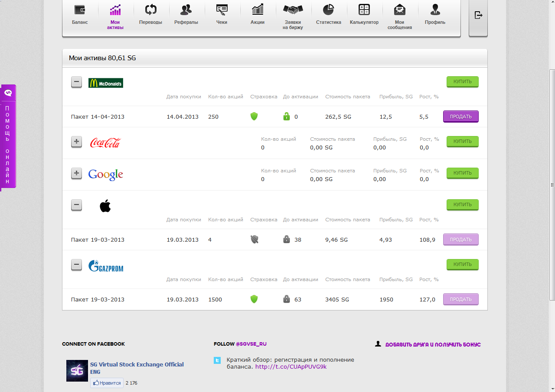
Task: Click the 1950 profit value
Action: [386, 299]
